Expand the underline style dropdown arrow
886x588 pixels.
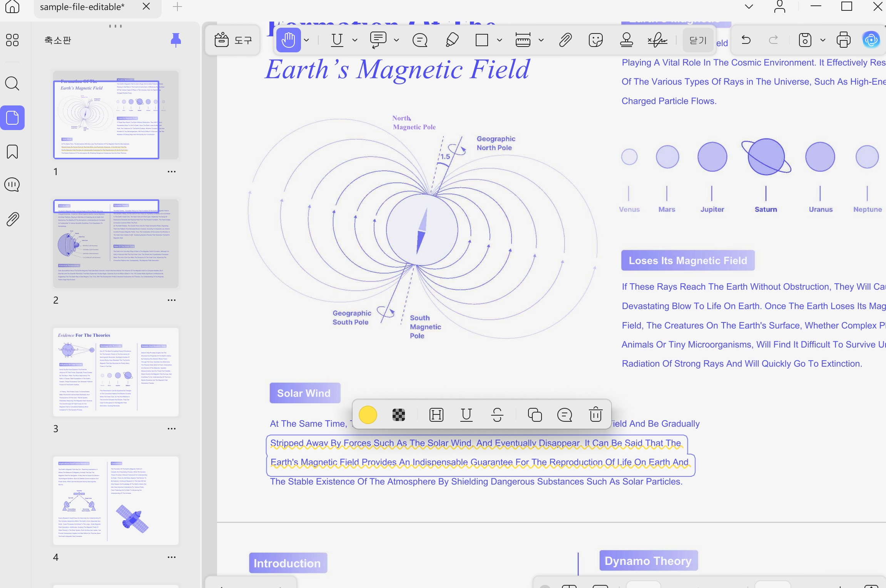tap(355, 40)
